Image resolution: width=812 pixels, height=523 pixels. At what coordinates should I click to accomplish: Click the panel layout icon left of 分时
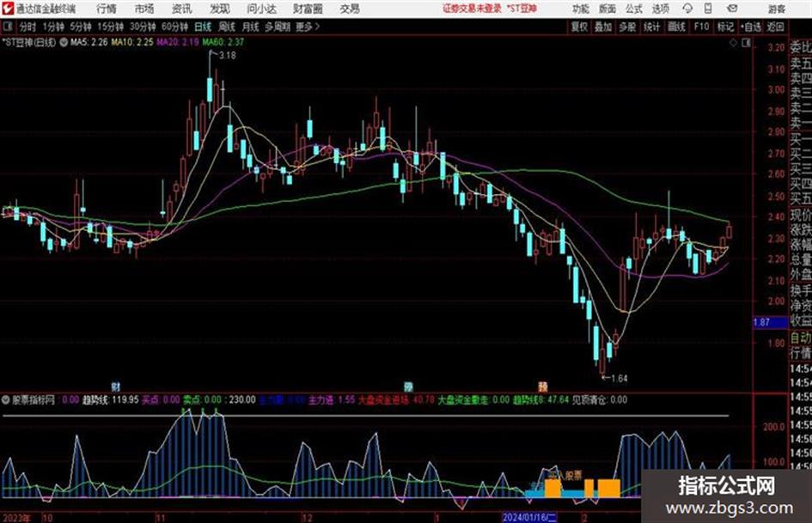[7, 27]
